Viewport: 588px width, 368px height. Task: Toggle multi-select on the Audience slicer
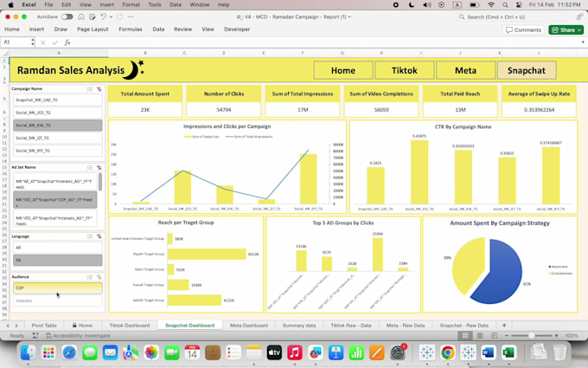pyautogui.click(x=90, y=277)
